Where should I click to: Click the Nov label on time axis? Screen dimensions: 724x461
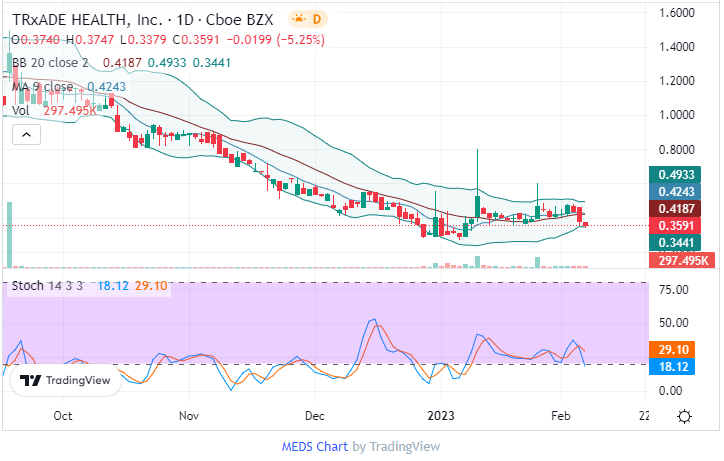click(189, 415)
